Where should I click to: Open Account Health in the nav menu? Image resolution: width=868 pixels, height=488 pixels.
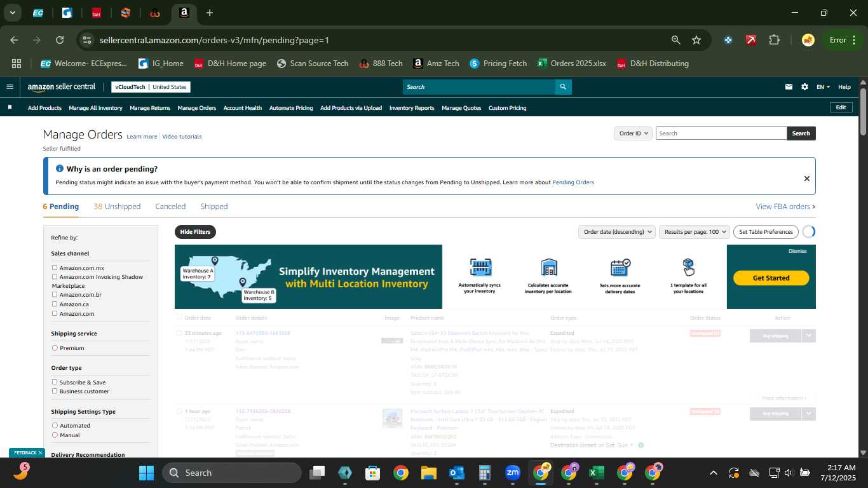point(243,108)
